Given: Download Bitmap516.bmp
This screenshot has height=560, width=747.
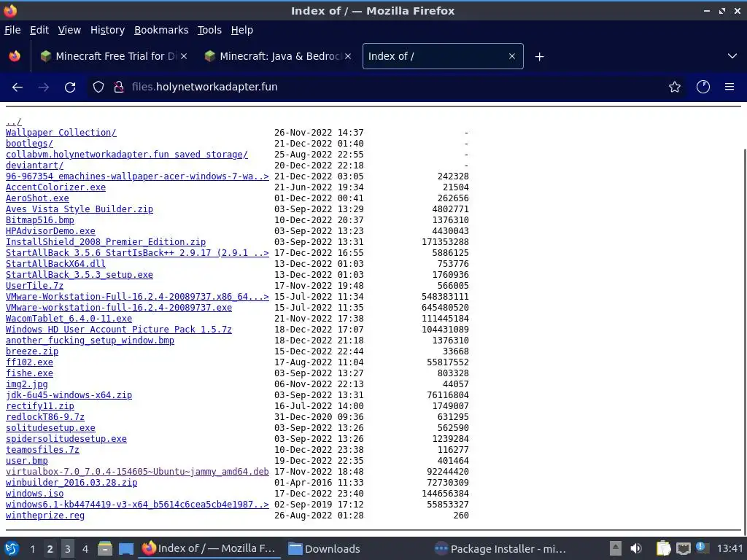Looking at the screenshot, I should click(x=40, y=220).
